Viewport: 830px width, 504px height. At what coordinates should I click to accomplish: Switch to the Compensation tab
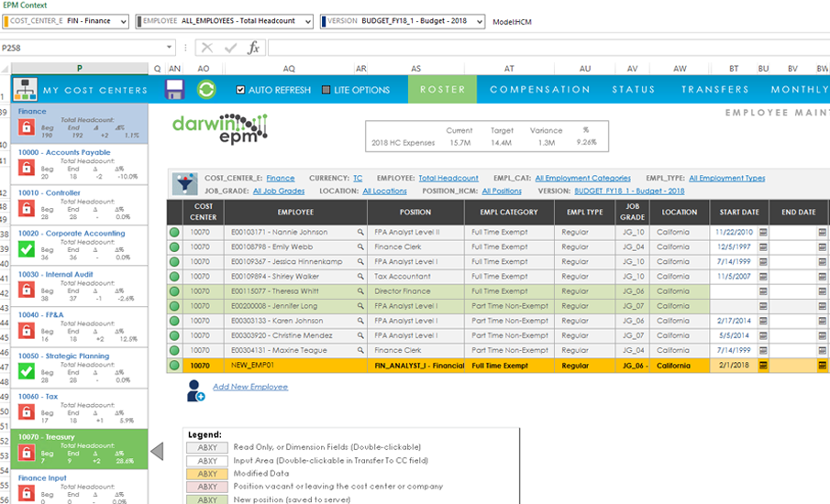click(x=540, y=90)
